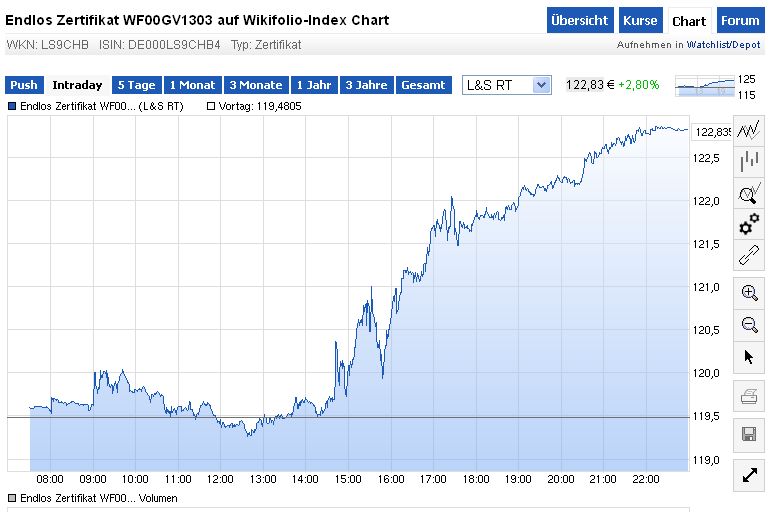This screenshot has width=778, height=512.
Task: Open the Forum tab
Action: click(740, 20)
